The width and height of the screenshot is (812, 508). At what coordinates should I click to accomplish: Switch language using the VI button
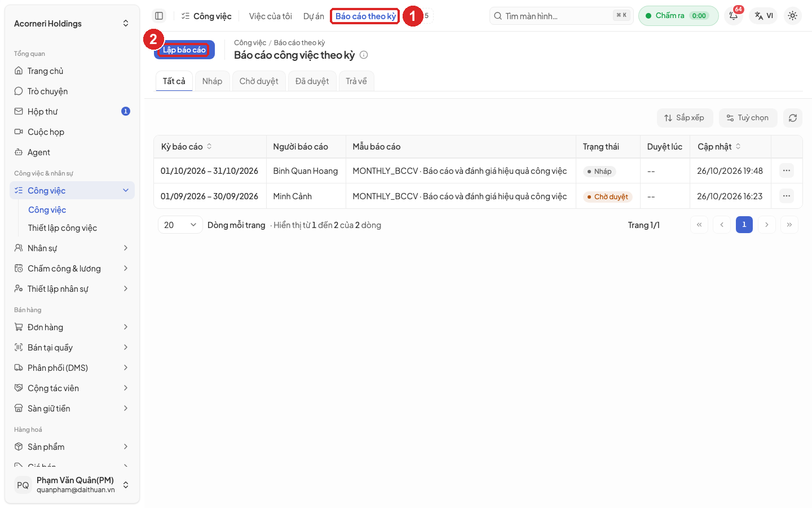pos(764,16)
